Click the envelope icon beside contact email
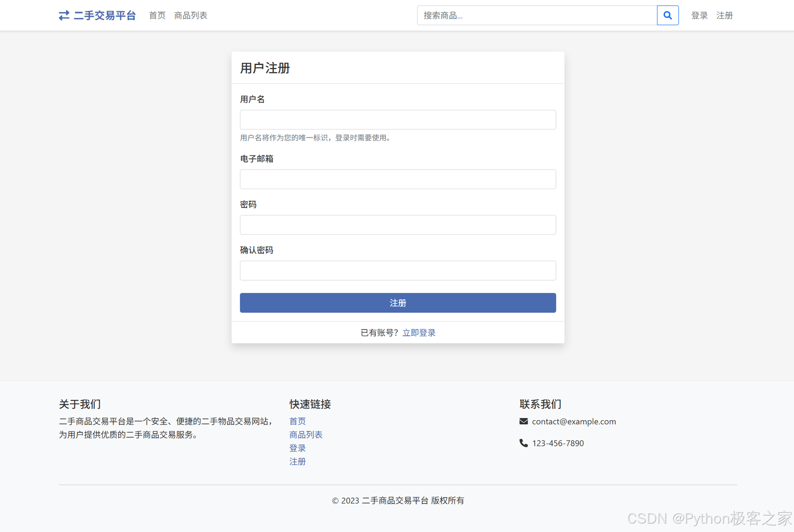Screen dimensions: 794x532 click(523, 421)
